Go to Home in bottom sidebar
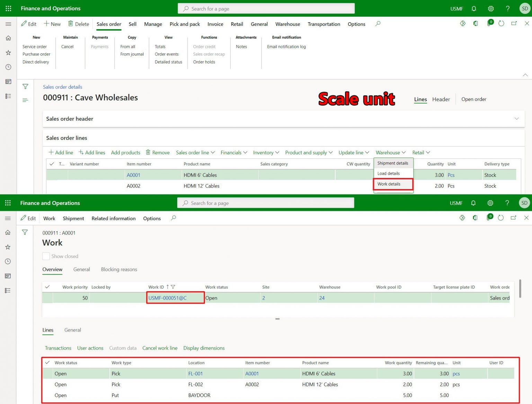The height and width of the screenshot is (404, 532). click(8, 232)
